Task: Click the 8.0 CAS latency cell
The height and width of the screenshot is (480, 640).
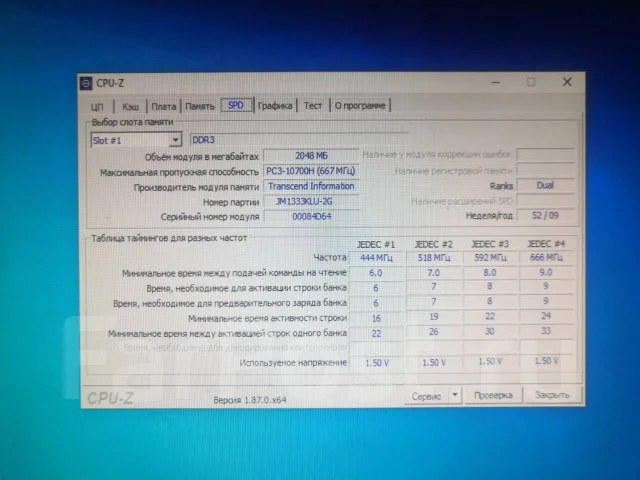Action: (x=490, y=272)
